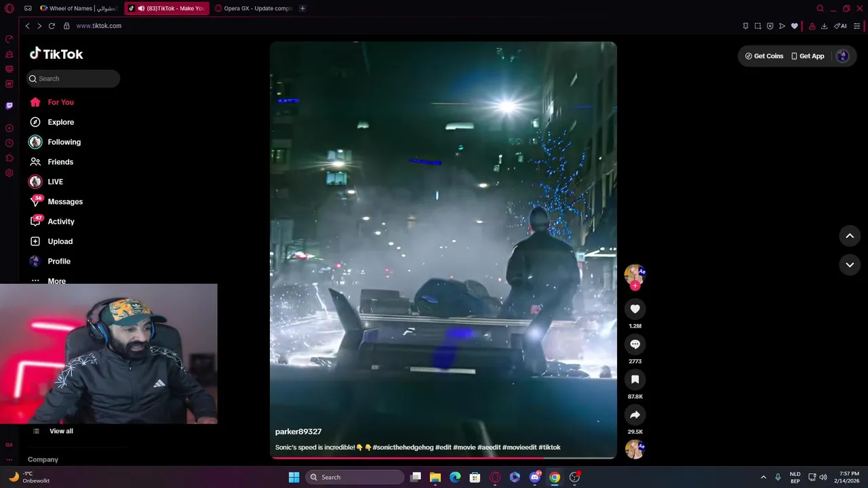Click Get Coins button
This screenshot has height=488, width=868.
click(x=764, y=56)
